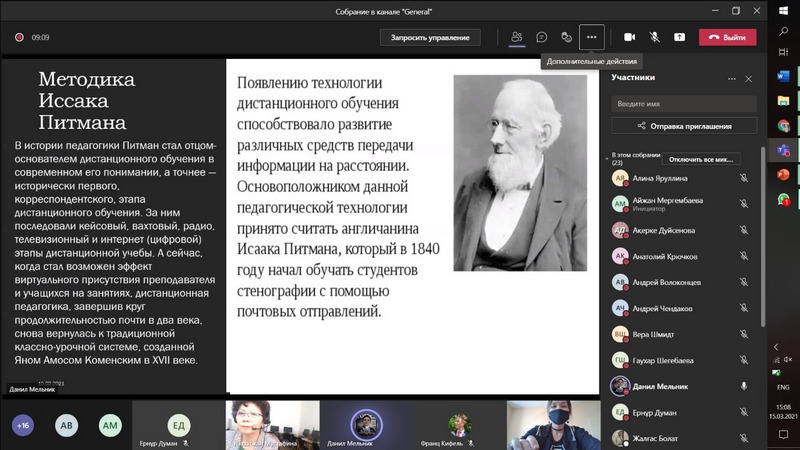The width and height of the screenshot is (800, 450).
Task: Click muted mic icon beside Андрей Чендаков
Action: tap(744, 308)
